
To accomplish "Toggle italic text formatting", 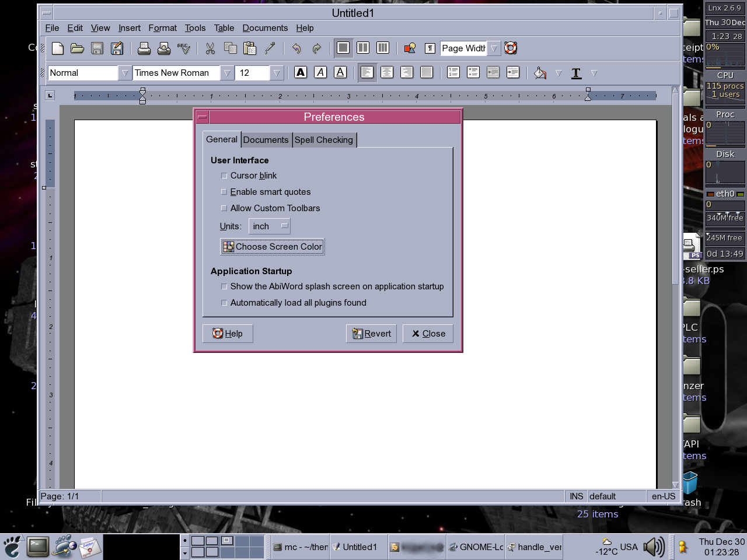I will [320, 72].
